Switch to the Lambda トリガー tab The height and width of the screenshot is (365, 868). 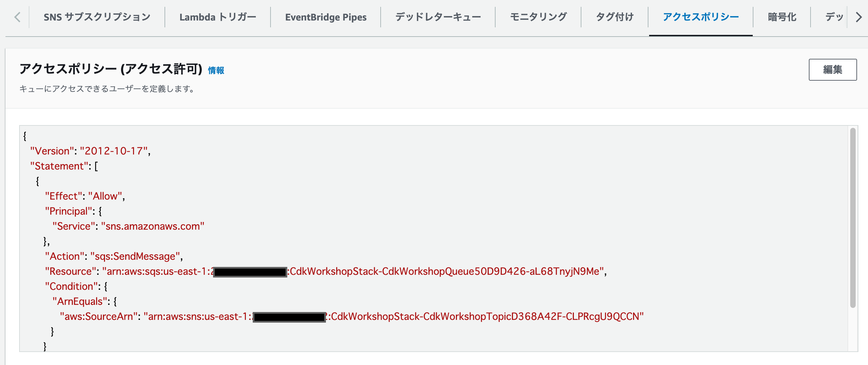(218, 16)
